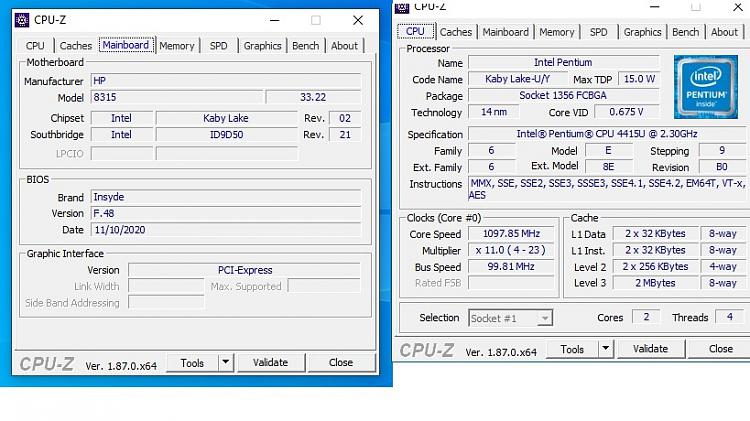Click Max TDP value 15.0 W
The width and height of the screenshot is (750, 421).
pyautogui.click(x=639, y=79)
